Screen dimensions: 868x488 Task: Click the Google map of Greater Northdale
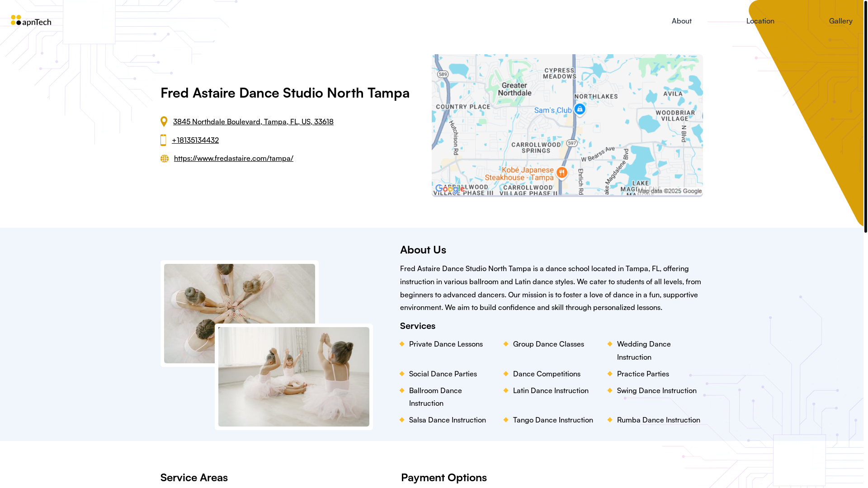[567, 126]
